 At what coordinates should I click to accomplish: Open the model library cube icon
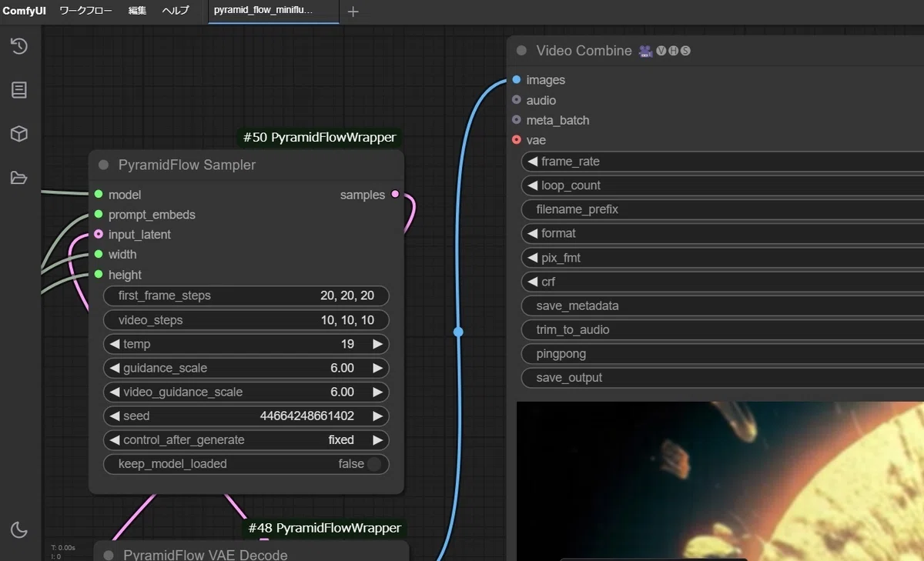19,134
